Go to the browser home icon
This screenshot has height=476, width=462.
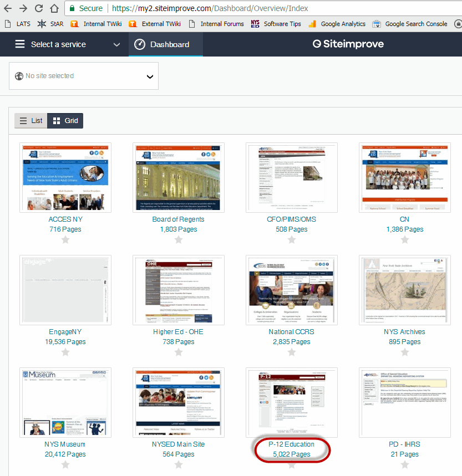[x=54, y=8]
